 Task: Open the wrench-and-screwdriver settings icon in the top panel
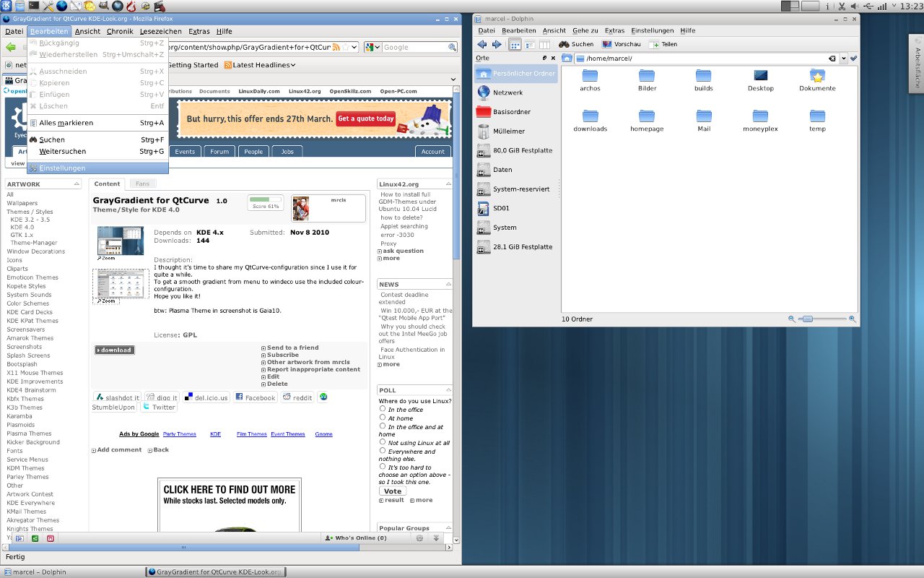pos(48,6)
